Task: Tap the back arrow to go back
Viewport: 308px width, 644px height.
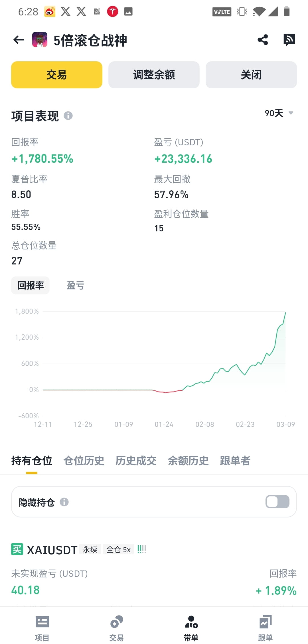Action: pyautogui.click(x=18, y=40)
